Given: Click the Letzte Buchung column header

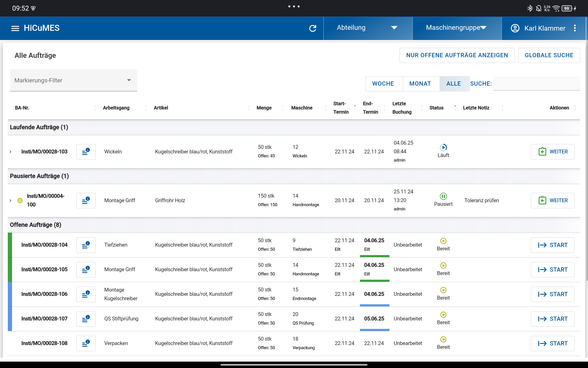Looking at the screenshot, I should click(x=402, y=108).
